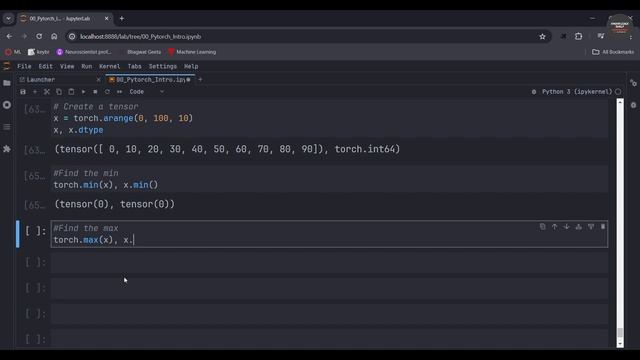The image size is (640, 360).
Task: Click the torch.int64 output text
Action: coord(365,149)
